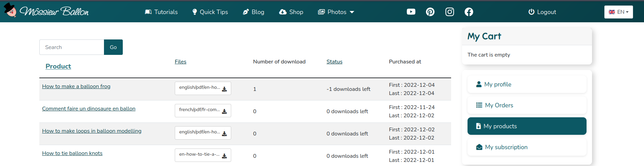Open the Instagram icon link
Screen dimensions: 644x166
(x=450, y=12)
